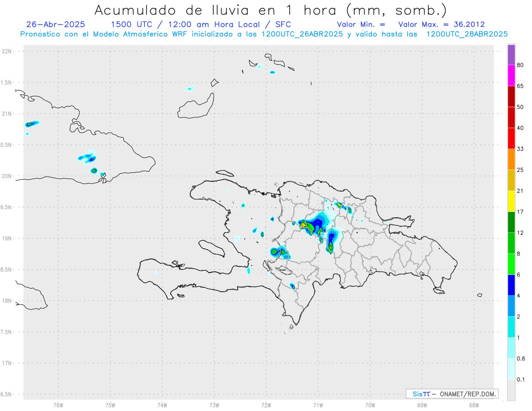Image resolution: width=532 pixels, height=411 pixels.
Task: Click the colorbar value '80'
Action: pyautogui.click(x=520, y=65)
